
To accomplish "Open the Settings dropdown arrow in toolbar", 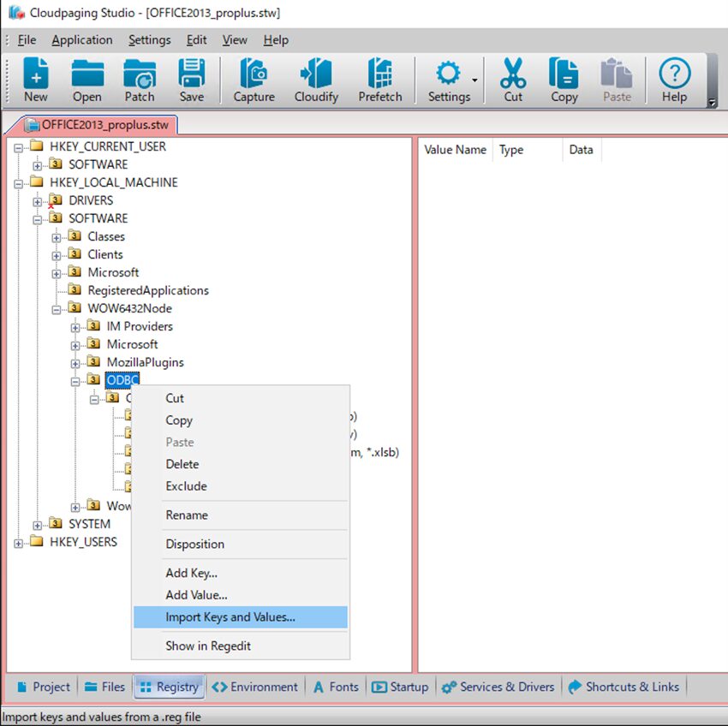I will 474,80.
